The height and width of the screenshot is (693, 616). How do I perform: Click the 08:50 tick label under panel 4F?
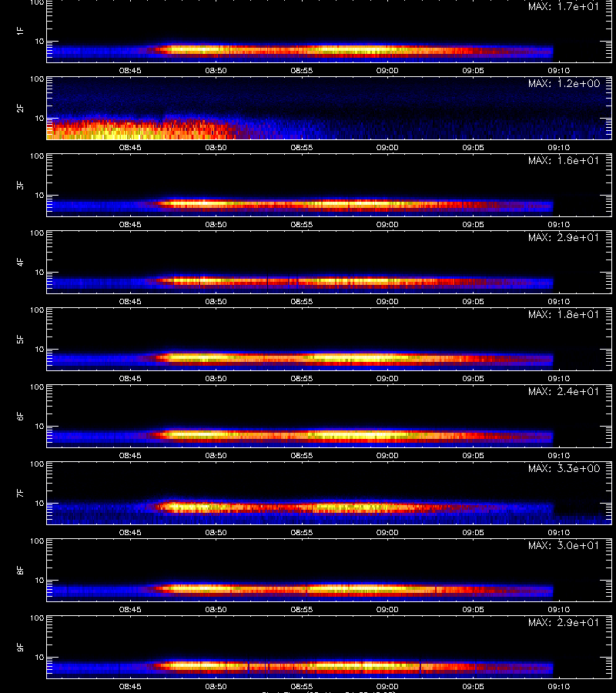click(216, 301)
